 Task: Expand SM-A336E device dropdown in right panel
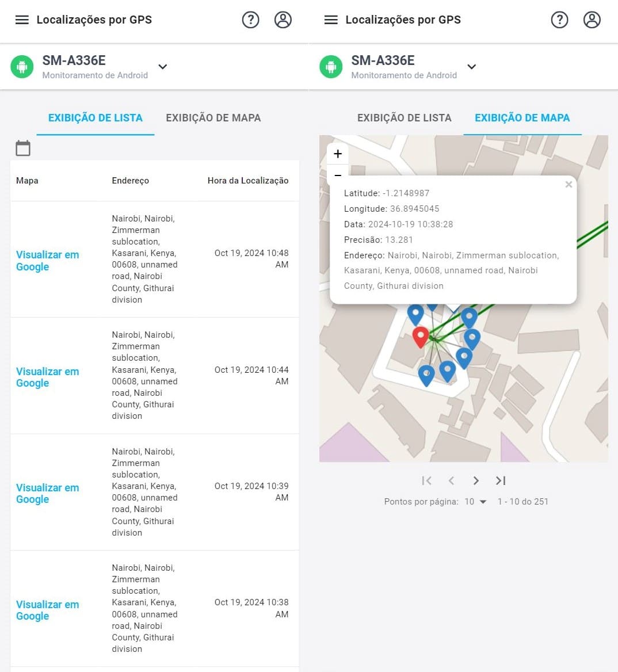coord(471,67)
